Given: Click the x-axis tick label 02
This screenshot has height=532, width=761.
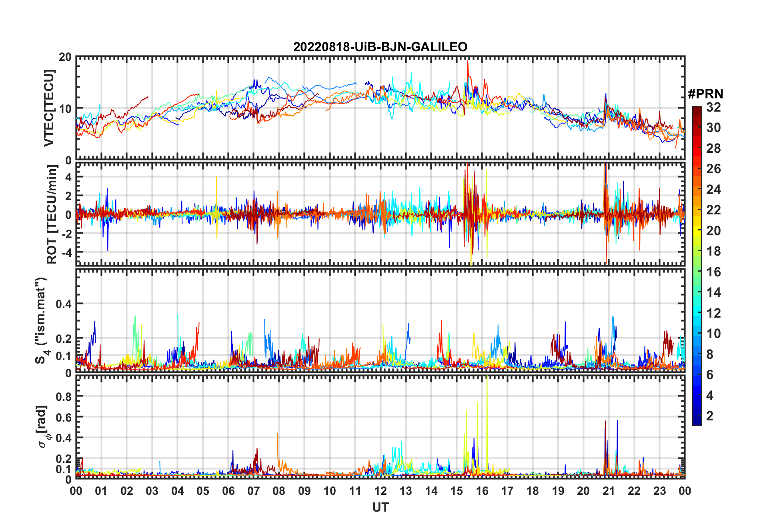Looking at the screenshot, I should tap(127, 491).
